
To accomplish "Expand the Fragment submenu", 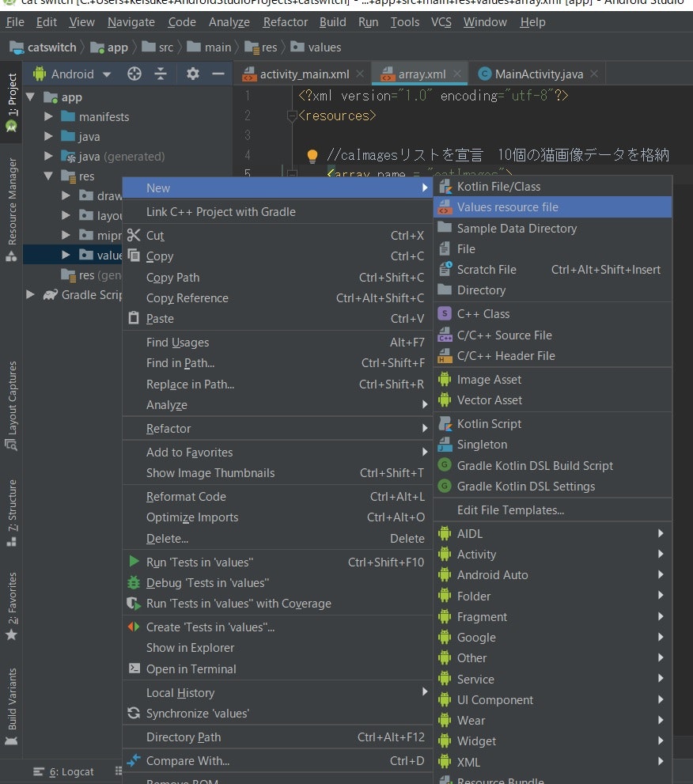I will click(552, 616).
